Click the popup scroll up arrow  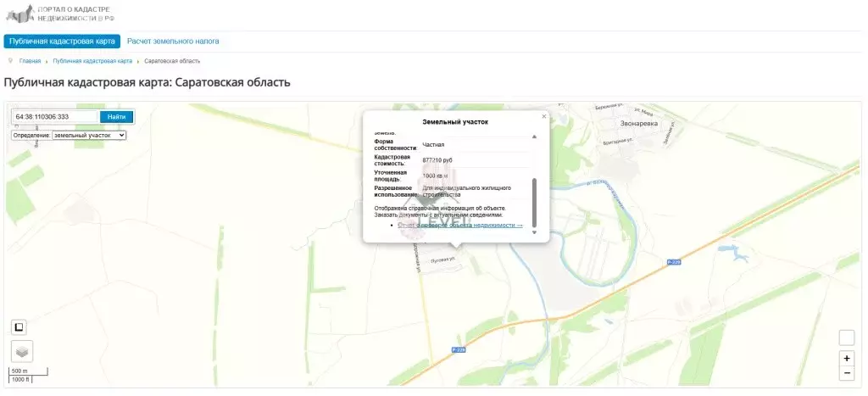click(x=534, y=137)
